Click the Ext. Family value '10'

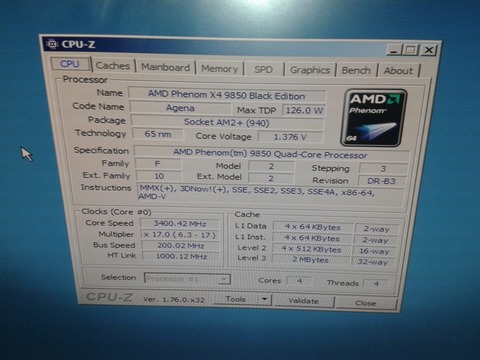pyautogui.click(x=159, y=176)
